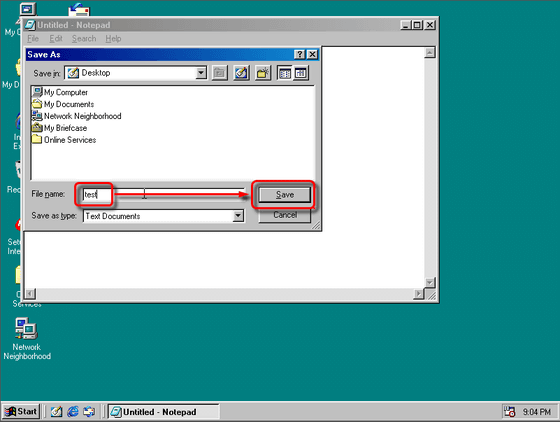The width and height of the screenshot is (560, 422).
Task: Open the Save as type dropdown arrow
Action: coord(238,216)
